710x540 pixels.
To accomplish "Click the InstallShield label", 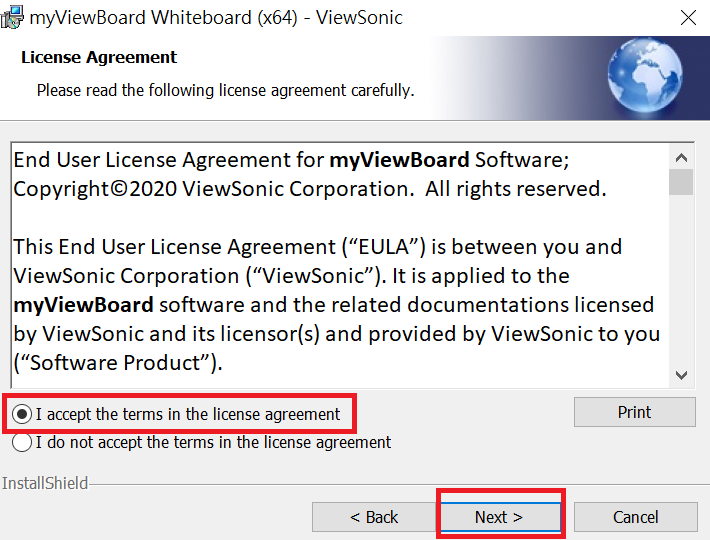I will click(45, 483).
